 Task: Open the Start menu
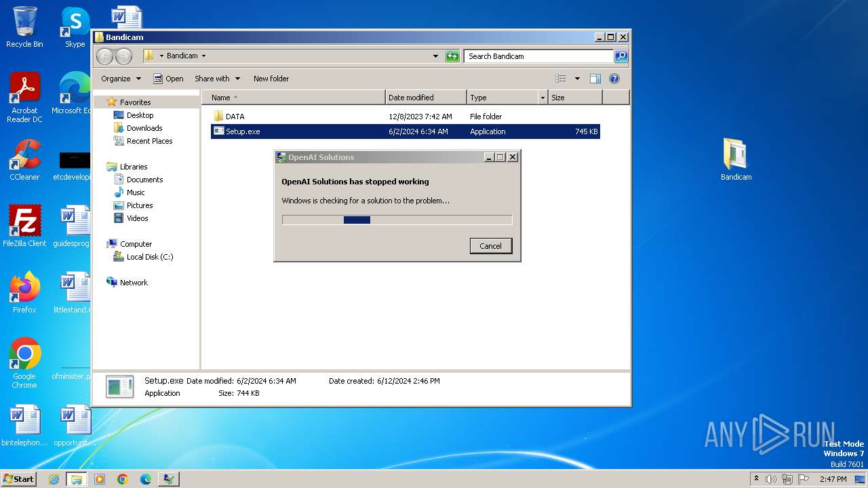[19, 479]
